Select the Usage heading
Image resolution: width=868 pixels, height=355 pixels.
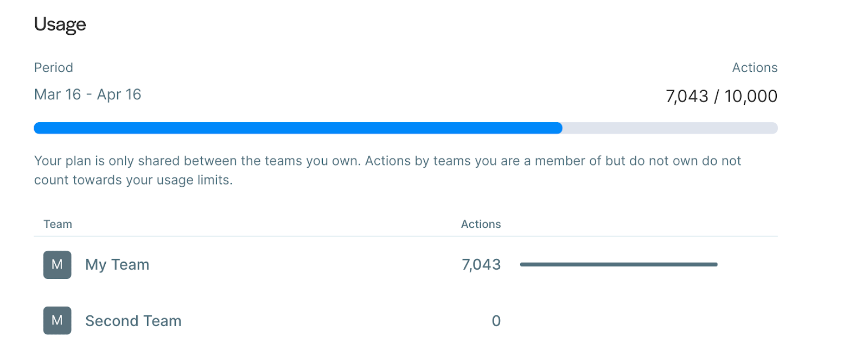60,25
